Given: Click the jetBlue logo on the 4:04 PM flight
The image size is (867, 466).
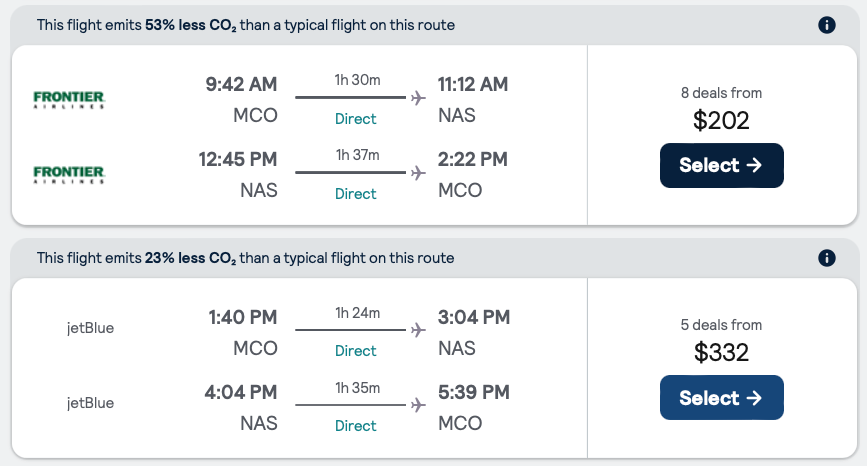Looking at the screenshot, I should tap(90, 403).
